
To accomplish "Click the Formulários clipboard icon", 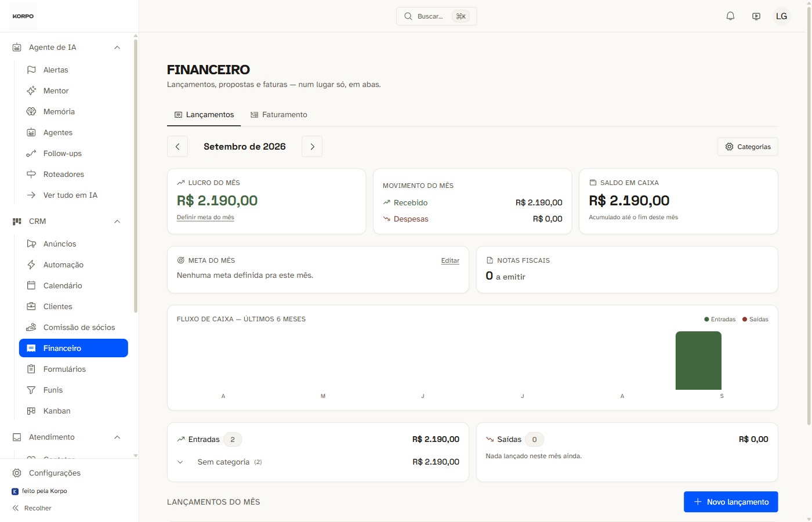I will pyautogui.click(x=31, y=369).
